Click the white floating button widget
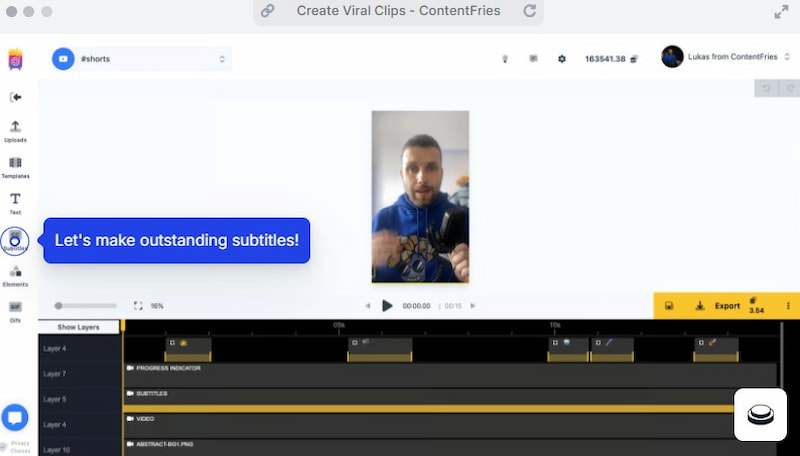 (x=760, y=414)
